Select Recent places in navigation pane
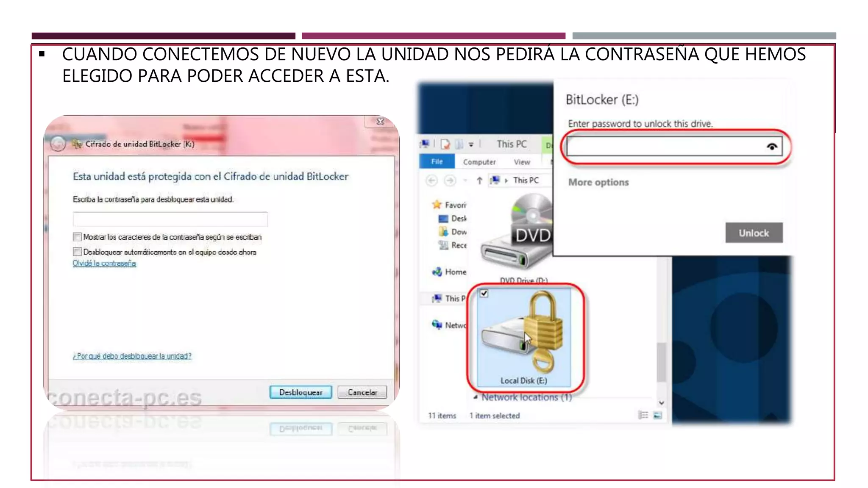This screenshot has height=488, width=868. (x=453, y=245)
